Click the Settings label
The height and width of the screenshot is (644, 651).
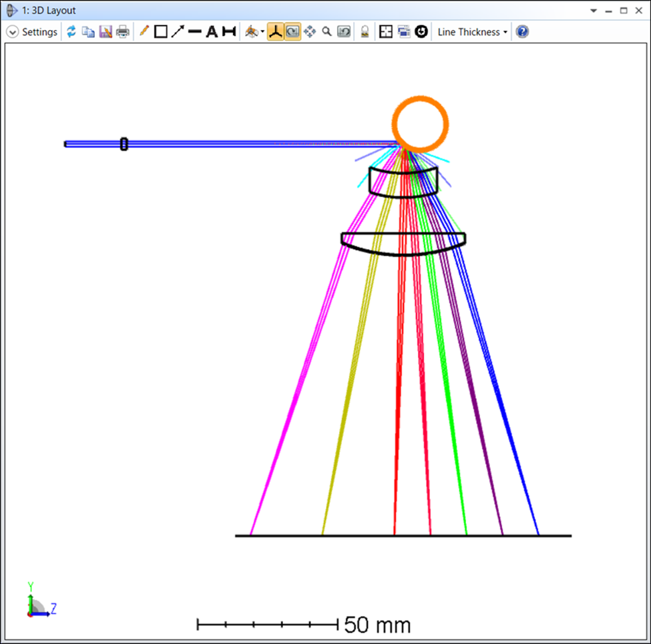point(39,32)
